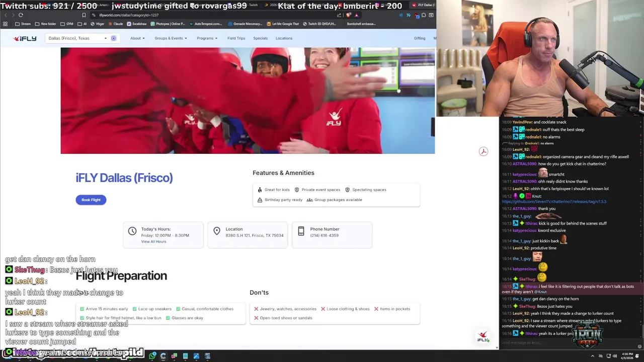Click the Group packages available people icon
The width and height of the screenshot is (644, 362).
(309, 200)
